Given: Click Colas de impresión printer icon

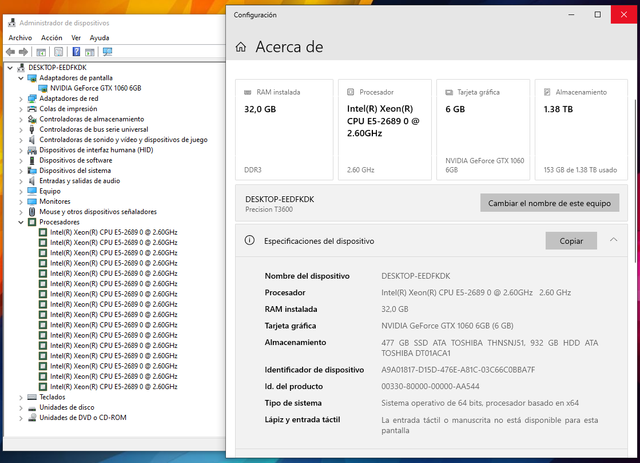Looking at the screenshot, I should point(32,109).
